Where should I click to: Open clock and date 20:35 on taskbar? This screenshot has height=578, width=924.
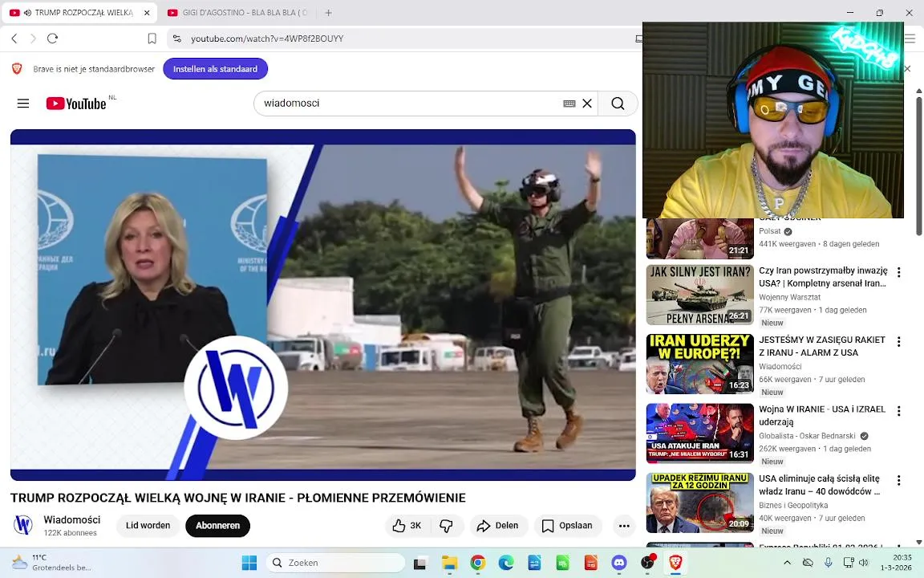(897, 563)
